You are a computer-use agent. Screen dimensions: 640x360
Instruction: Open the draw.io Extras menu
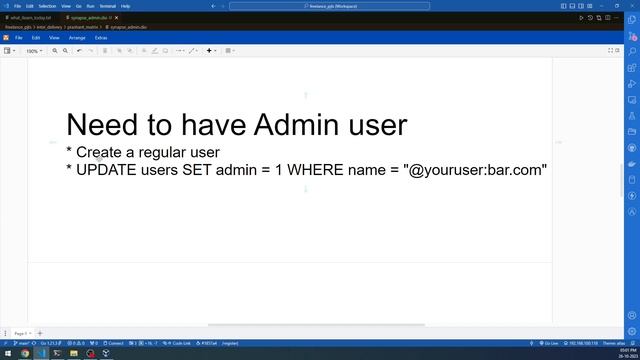[101, 38]
